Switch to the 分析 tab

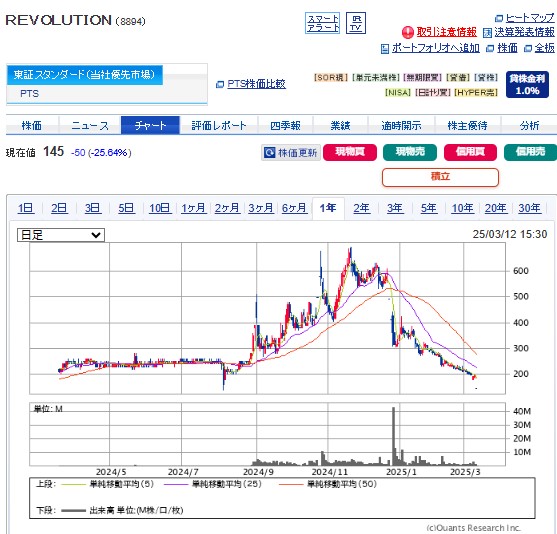coord(529,125)
